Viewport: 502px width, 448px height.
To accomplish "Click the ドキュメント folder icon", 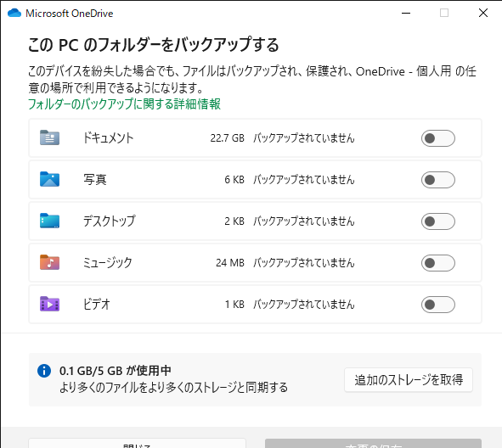I will [49, 137].
